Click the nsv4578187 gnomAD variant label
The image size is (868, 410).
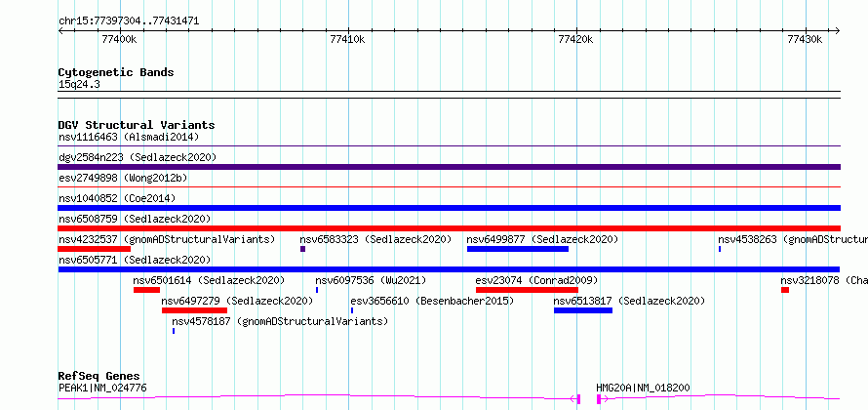pos(280,321)
